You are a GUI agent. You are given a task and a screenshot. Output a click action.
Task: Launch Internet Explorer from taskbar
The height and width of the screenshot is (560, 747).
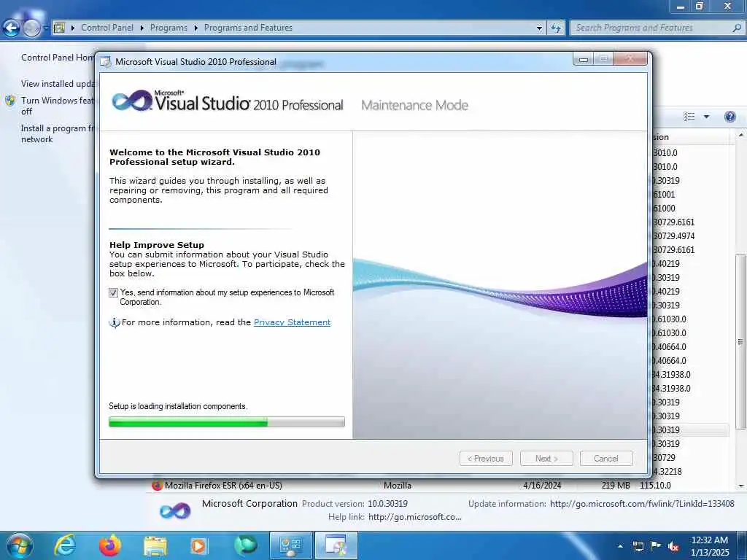click(x=65, y=545)
